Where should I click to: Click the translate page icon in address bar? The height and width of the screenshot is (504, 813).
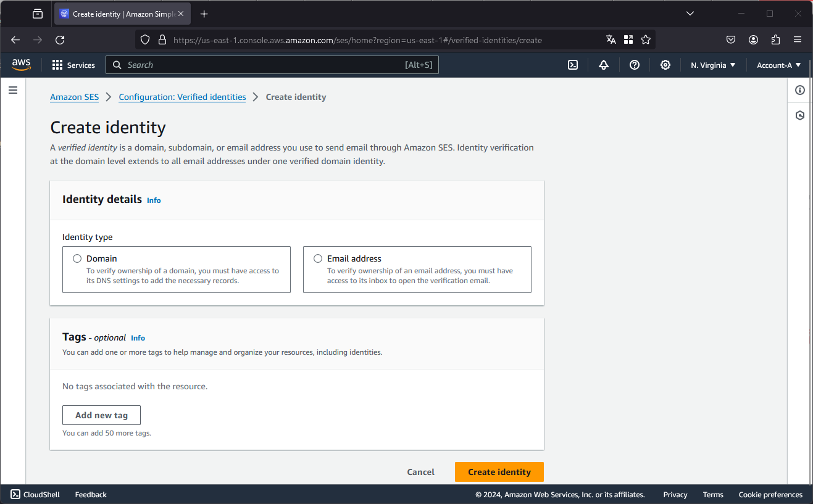pyautogui.click(x=611, y=39)
